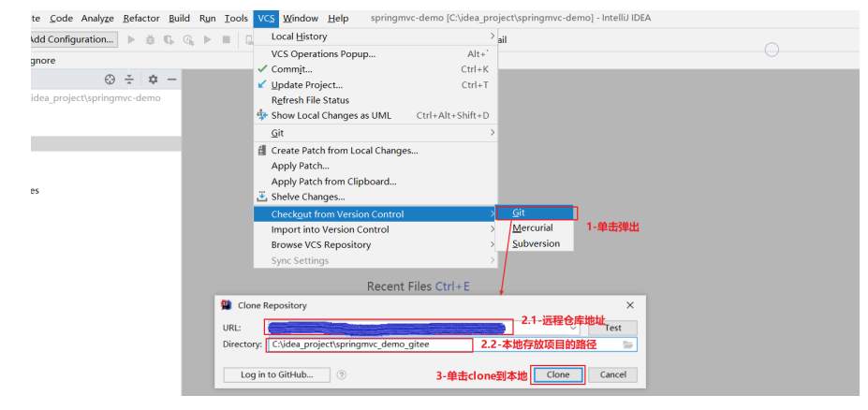Hide the project panel with minus icon
Image resolution: width=868 pixels, height=410 pixels.
(x=171, y=80)
